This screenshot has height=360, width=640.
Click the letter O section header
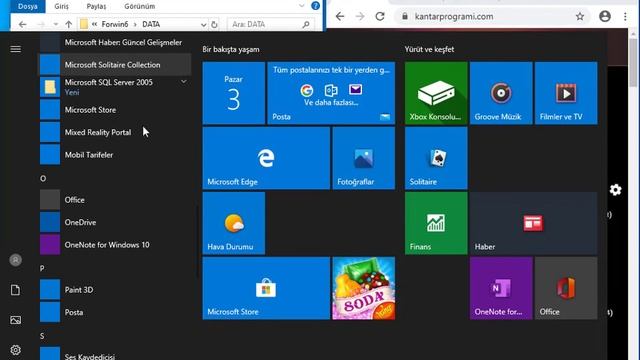(x=43, y=178)
